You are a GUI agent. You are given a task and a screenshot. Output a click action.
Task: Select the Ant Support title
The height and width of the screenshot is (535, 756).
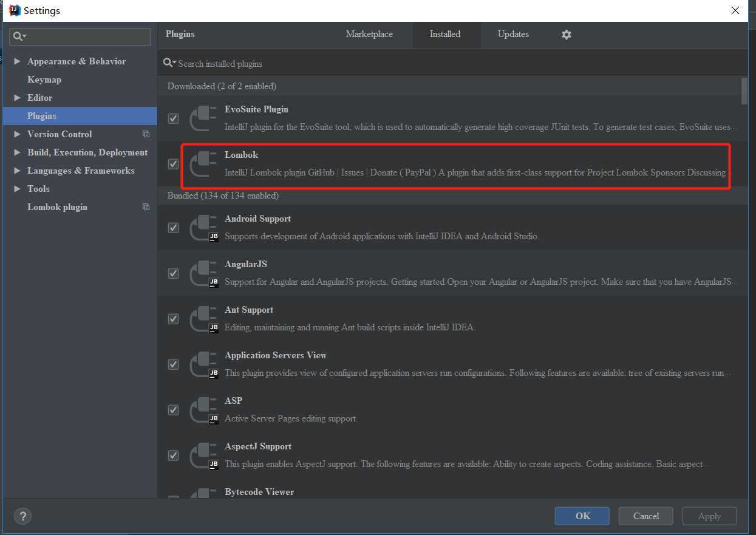[x=249, y=310]
